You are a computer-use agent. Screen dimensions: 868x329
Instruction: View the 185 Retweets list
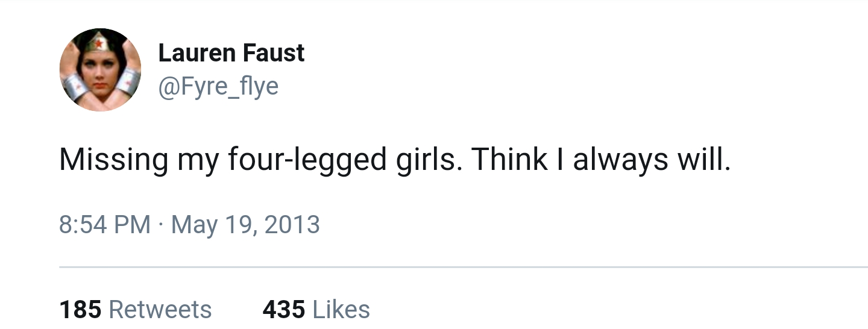[135, 309]
